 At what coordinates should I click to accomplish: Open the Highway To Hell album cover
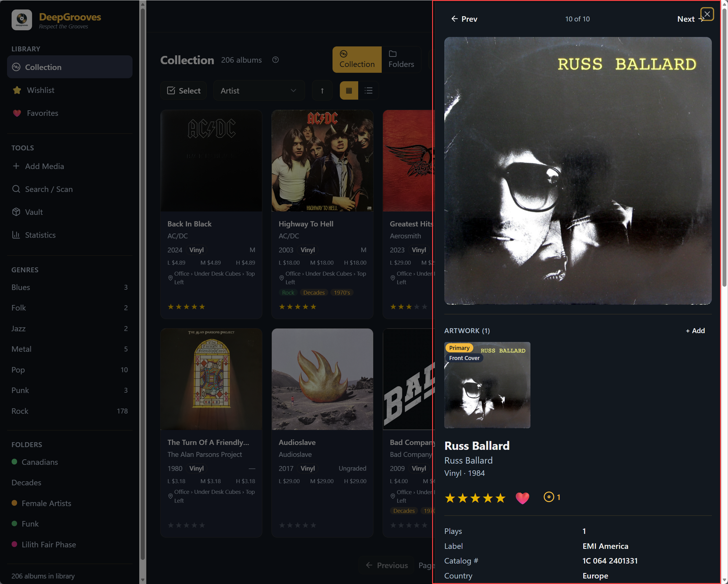(322, 160)
